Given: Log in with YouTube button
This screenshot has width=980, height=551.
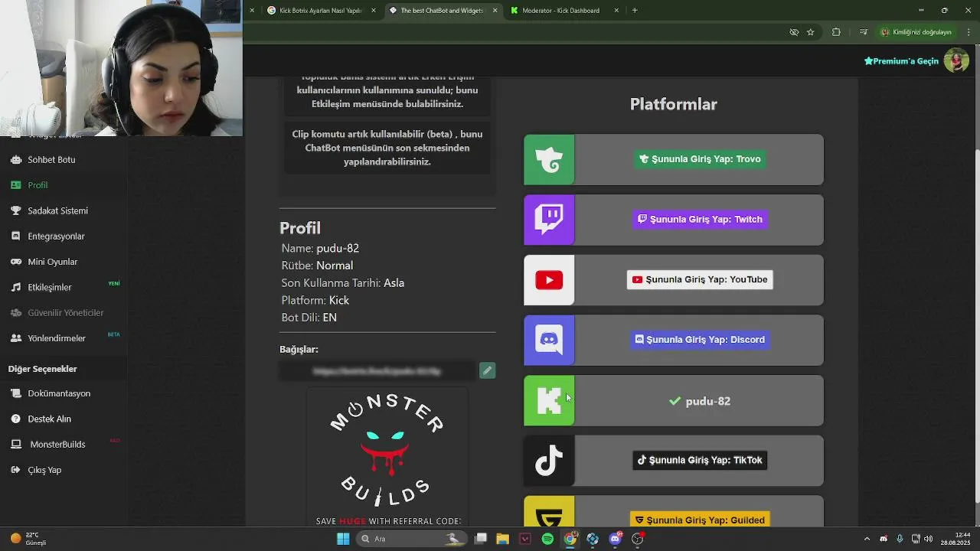Looking at the screenshot, I should pyautogui.click(x=700, y=279).
